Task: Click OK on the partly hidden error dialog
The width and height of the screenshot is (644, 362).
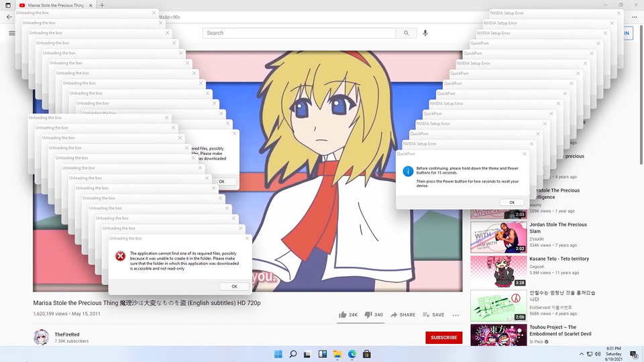Action: (222, 182)
